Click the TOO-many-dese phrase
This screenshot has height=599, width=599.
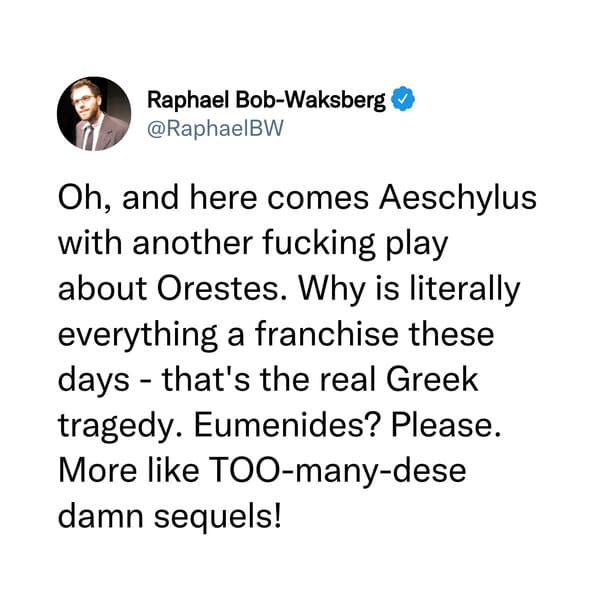tap(338, 471)
